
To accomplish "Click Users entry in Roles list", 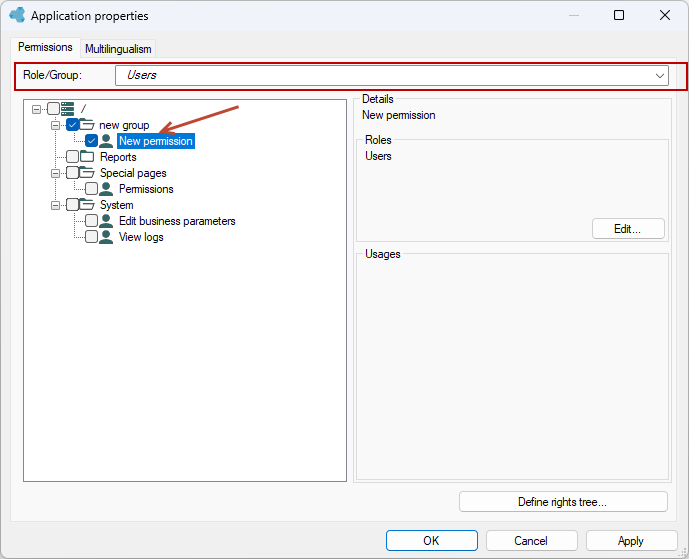I will click(x=378, y=156).
